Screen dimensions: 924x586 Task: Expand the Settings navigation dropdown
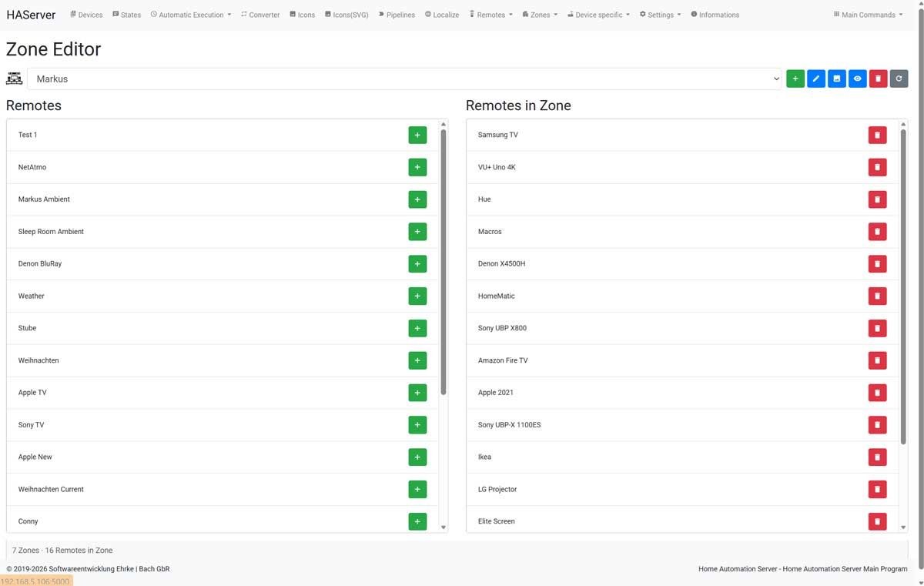pos(660,15)
